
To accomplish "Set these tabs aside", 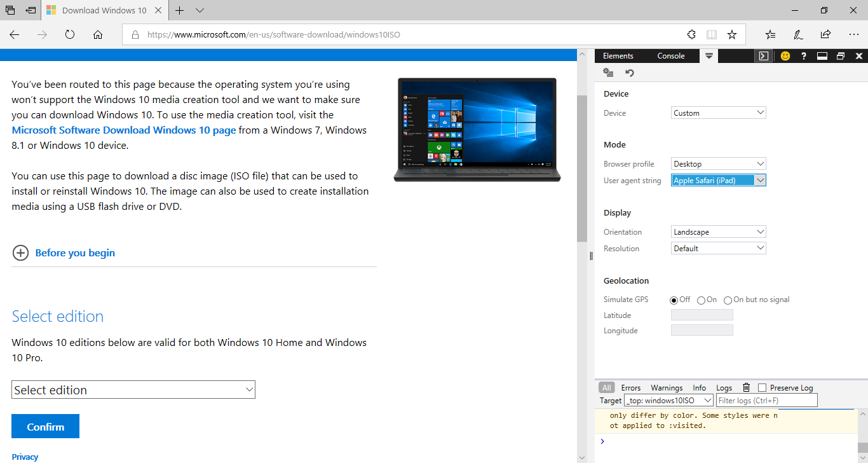I will 31,10.
